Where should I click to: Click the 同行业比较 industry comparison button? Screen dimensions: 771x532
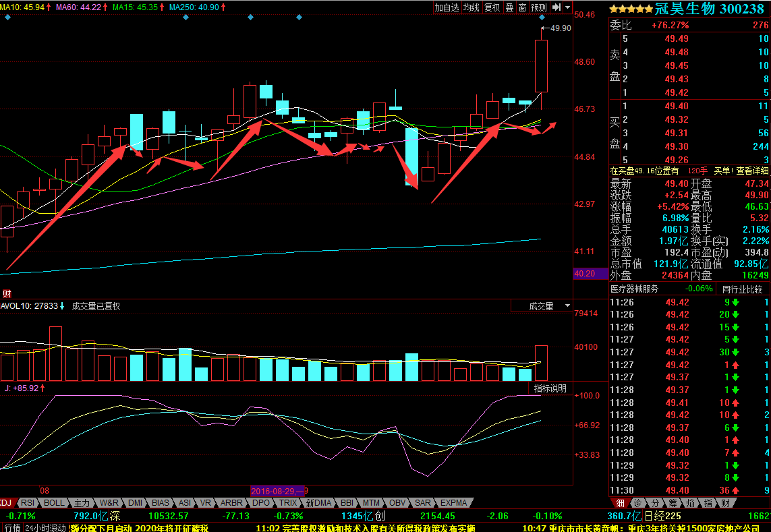coord(743,289)
